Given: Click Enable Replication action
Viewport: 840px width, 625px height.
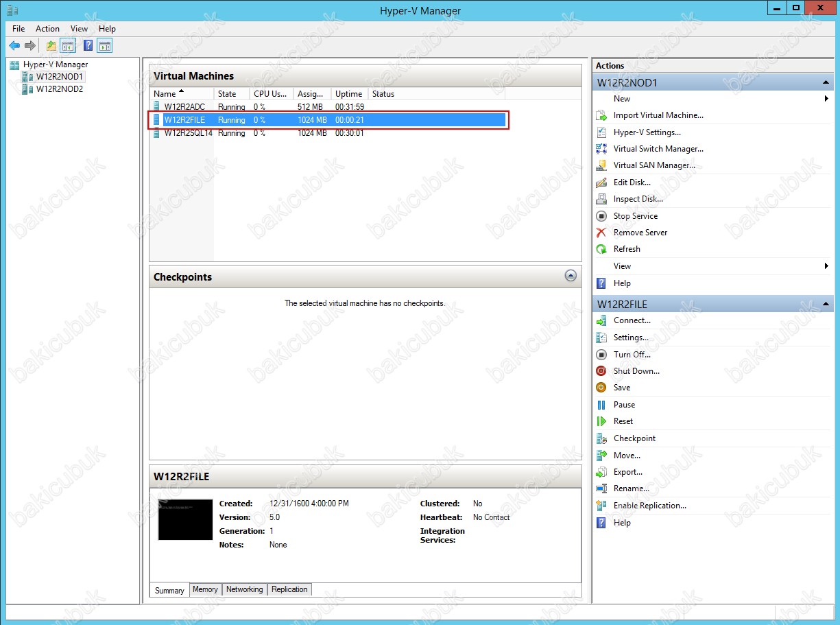Looking at the screenshot, I should (650, 506).
